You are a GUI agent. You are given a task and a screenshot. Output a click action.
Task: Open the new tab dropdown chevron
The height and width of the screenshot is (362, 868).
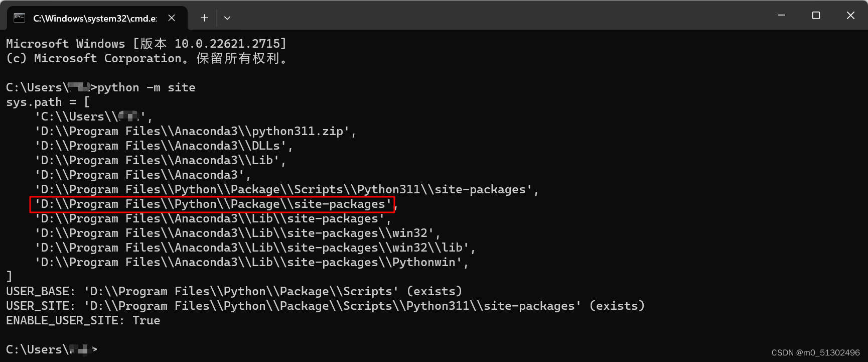click(227, 18)
